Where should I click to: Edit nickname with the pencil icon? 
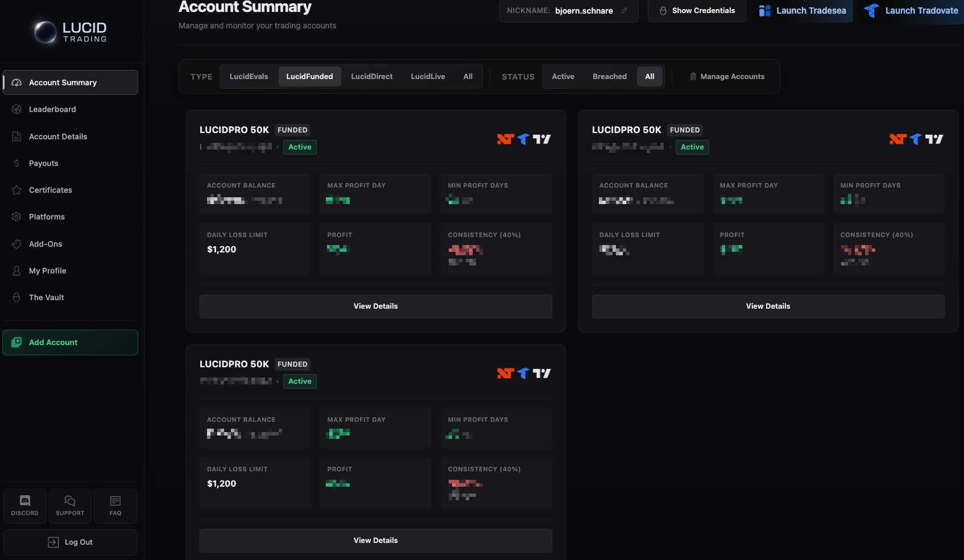(x=624, y=10)
